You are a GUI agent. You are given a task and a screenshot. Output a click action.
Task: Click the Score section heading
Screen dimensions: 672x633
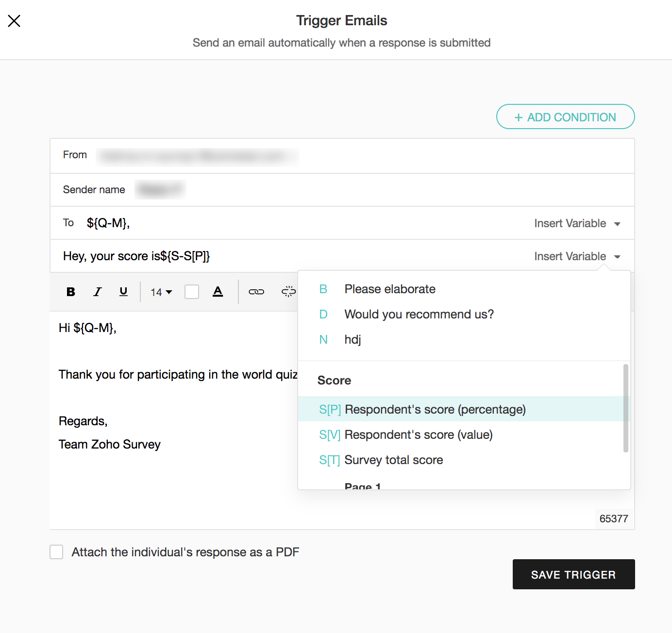pos(334,380)
